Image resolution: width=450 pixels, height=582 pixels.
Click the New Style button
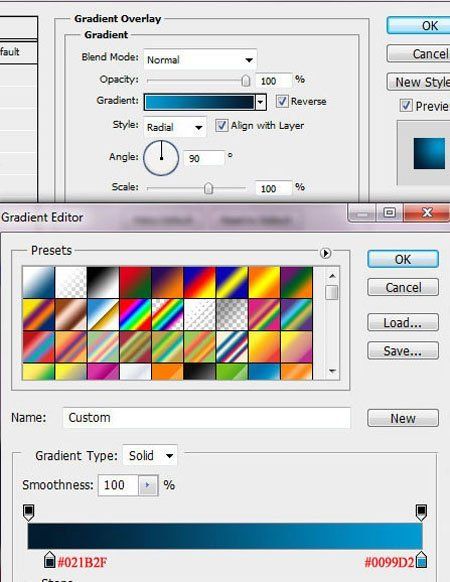[x=418, y=82]
